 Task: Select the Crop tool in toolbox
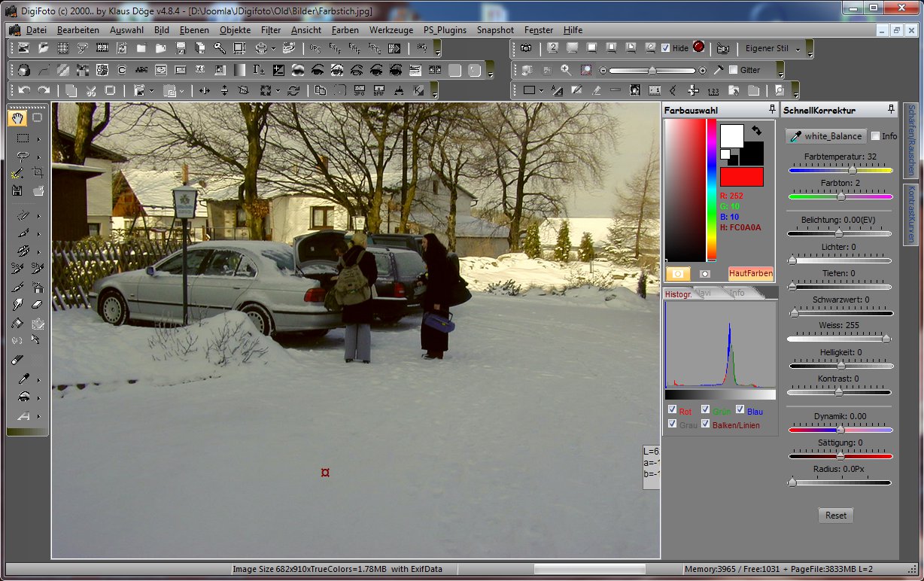pyautogui.click(x=38, y=172)
